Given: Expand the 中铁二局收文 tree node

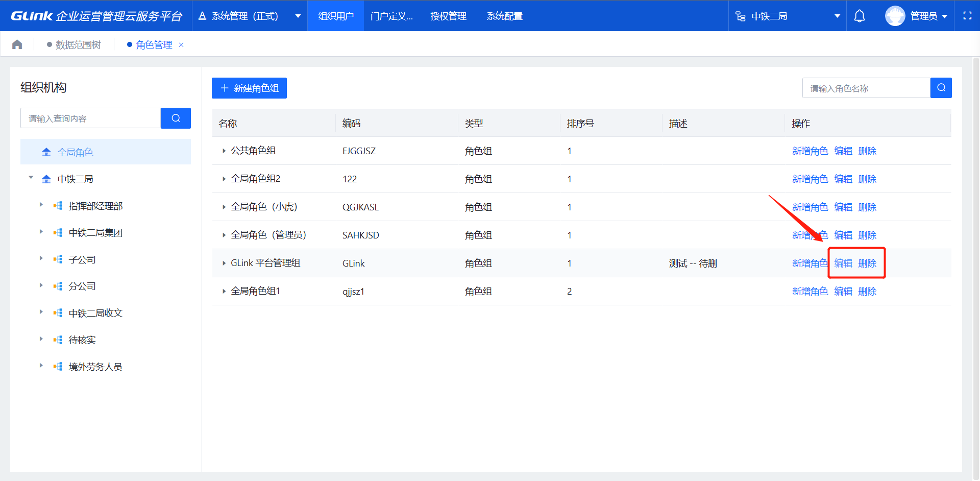Looking at the screenshot, I should pos(41,312).
